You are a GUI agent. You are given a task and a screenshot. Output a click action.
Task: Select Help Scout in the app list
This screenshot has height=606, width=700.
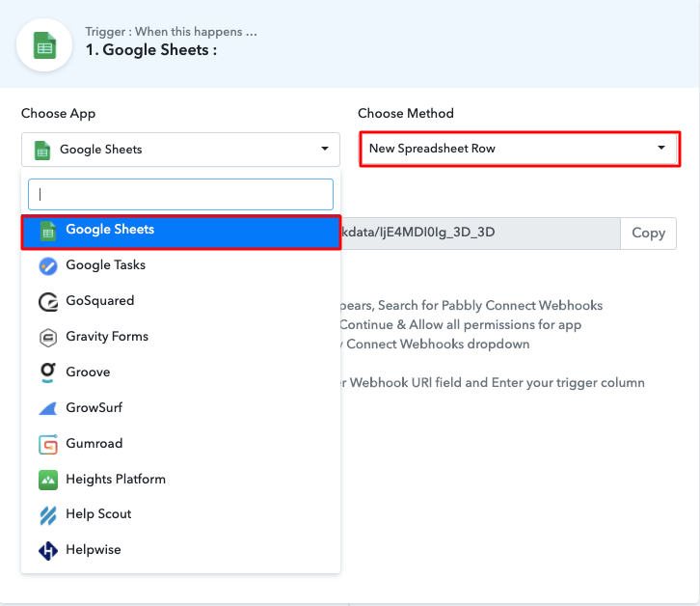[x=181, y=514]
